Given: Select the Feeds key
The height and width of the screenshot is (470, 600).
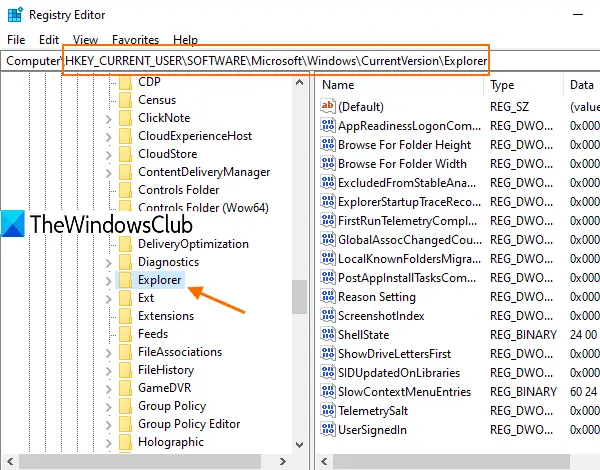Looking at the screenshot, I should click(153, 334).
